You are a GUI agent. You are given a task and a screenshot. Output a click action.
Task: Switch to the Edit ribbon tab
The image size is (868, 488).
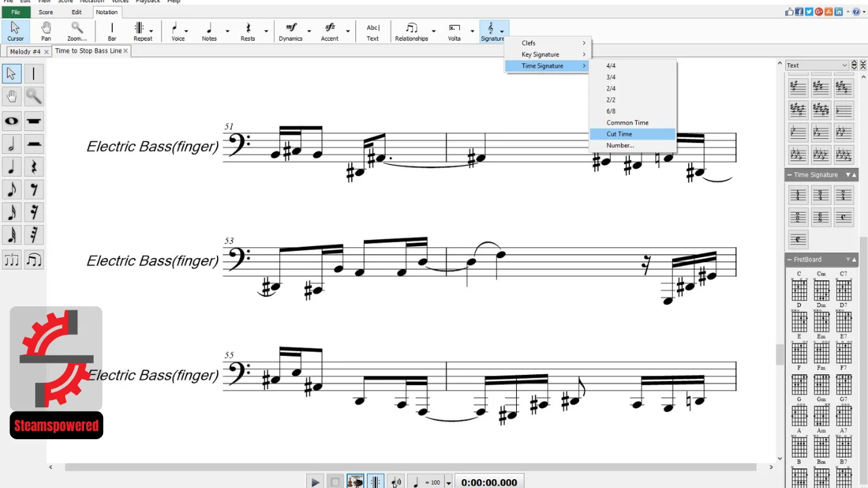click(x=77, y=12)
